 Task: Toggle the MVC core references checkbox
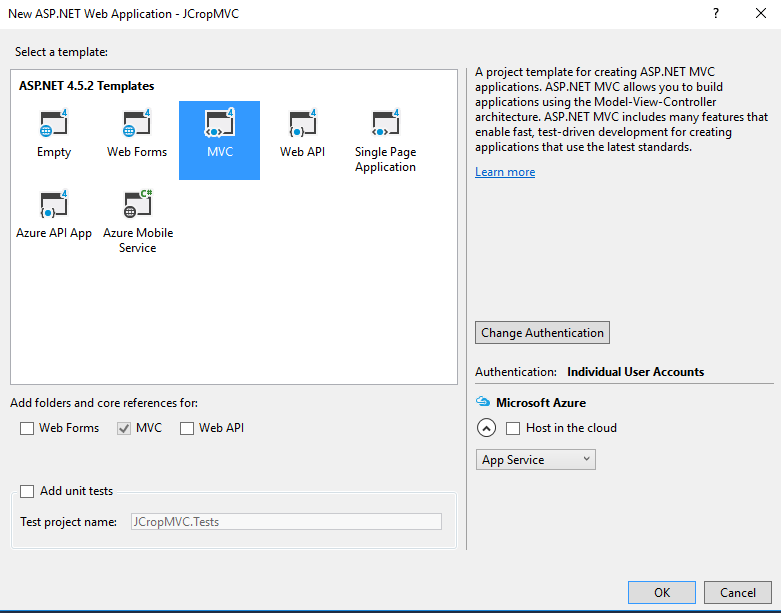click(x=124, y=428)
